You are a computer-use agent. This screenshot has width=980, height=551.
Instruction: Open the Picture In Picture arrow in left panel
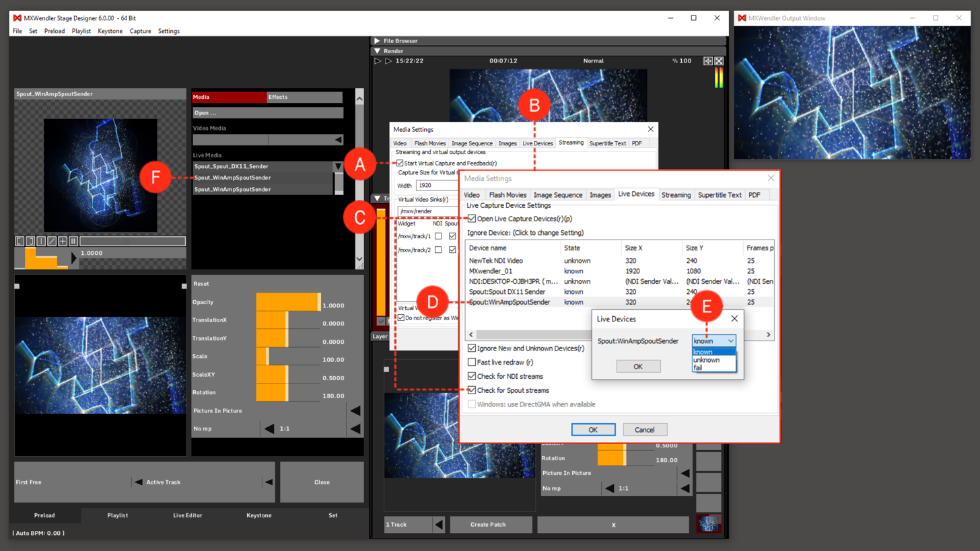355,410
